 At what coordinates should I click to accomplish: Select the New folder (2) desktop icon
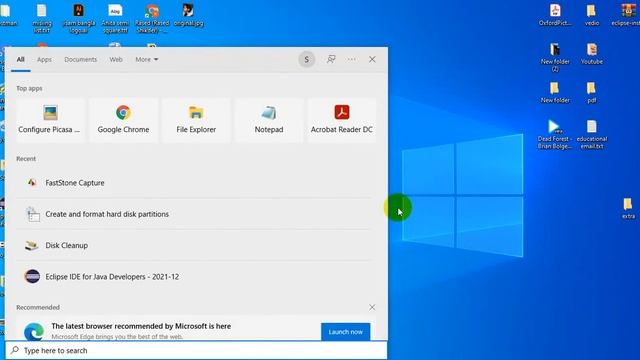[x=555, y=58]
